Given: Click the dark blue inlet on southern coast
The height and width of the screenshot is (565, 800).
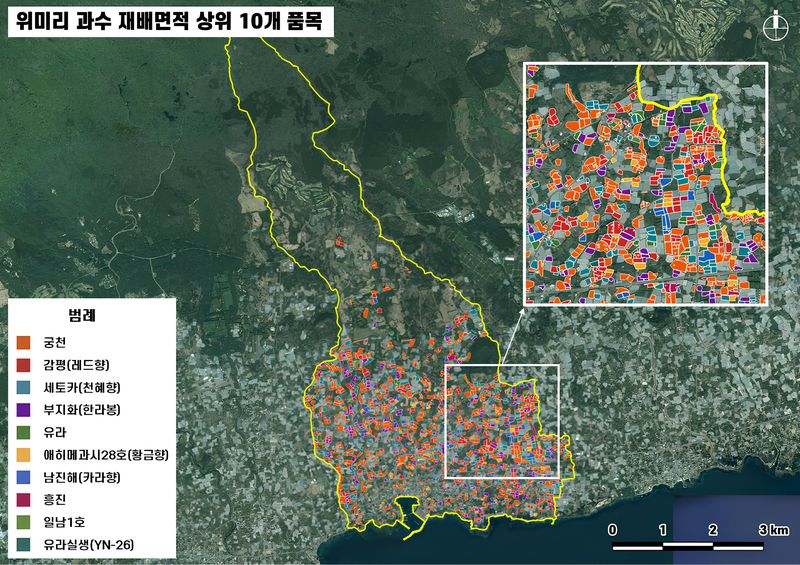Looking at the screenshot, I should tap(411, 513).
